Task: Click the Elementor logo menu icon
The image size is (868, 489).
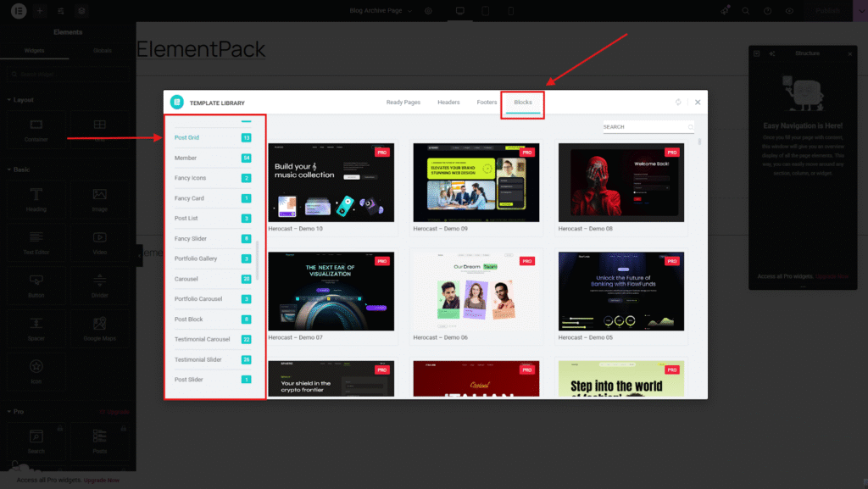Action: (x=19, y=10)
